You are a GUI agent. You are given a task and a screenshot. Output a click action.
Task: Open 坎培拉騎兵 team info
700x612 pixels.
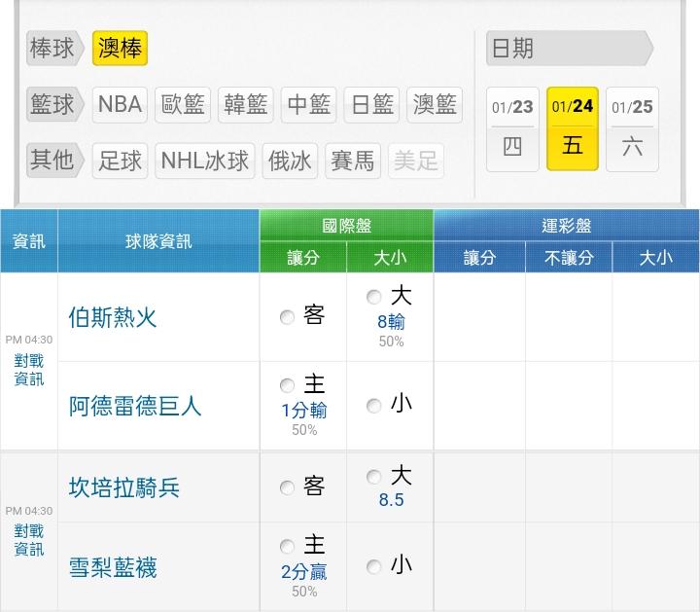pos(124,487)
